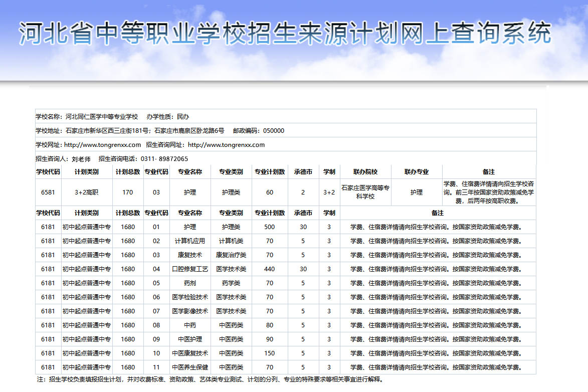
Task: Select postal code 050000
Action: pos(274,130)
